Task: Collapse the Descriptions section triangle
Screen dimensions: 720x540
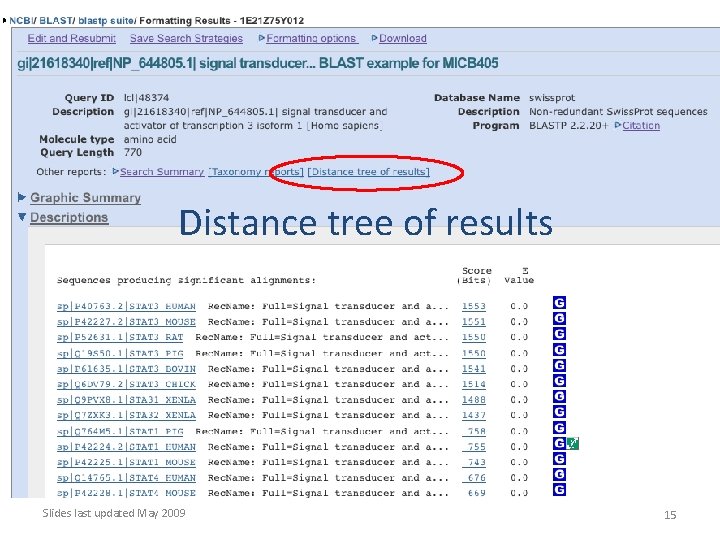Action: 22,217
